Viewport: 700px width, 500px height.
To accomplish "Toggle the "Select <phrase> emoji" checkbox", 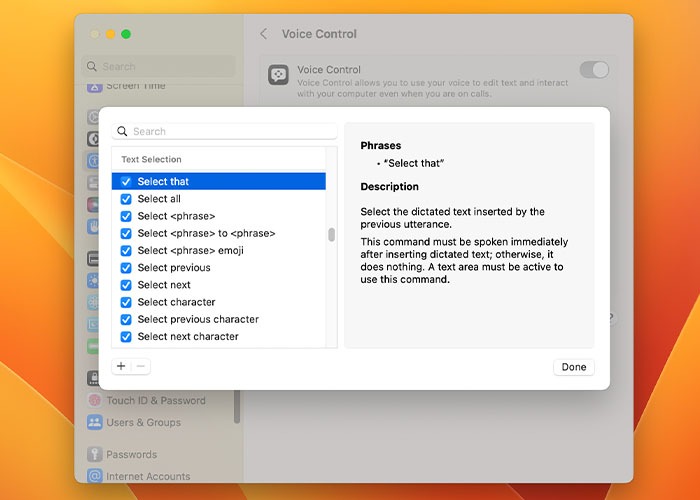I will coord(126,250).
